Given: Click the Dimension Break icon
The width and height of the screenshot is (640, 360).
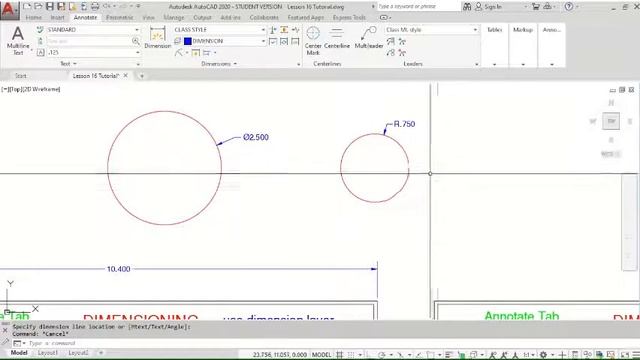Looking at the screenshot, I should coord(273,30).
